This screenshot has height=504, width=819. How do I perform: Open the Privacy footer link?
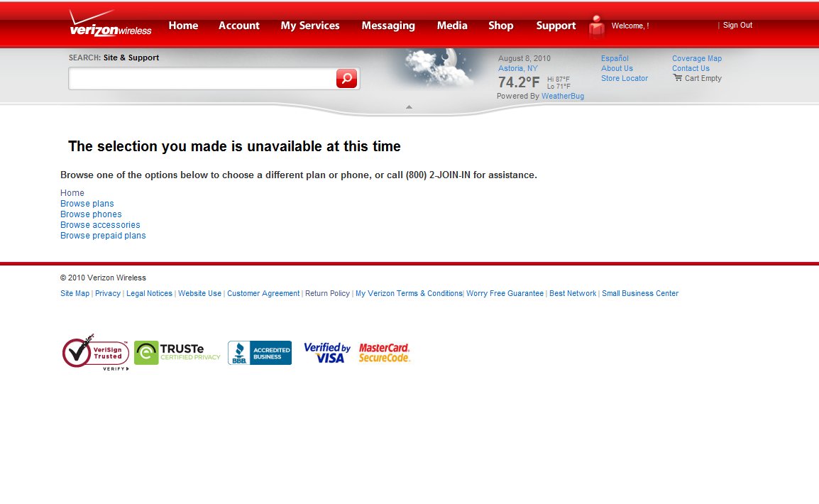coord(108,293)
